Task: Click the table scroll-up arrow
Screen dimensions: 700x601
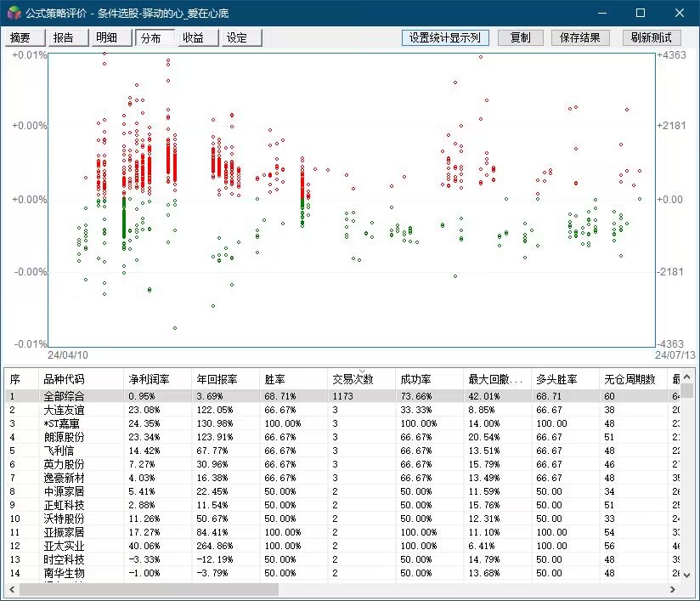Action: (687, 377)
